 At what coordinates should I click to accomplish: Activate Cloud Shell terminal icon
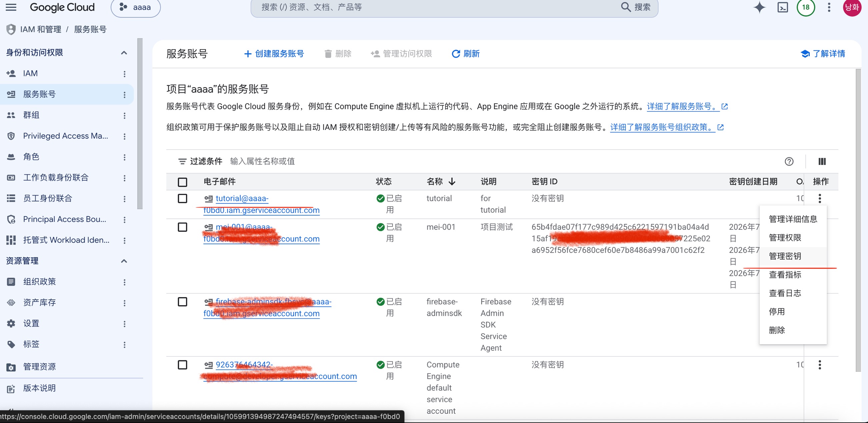[x=782, y=7]
